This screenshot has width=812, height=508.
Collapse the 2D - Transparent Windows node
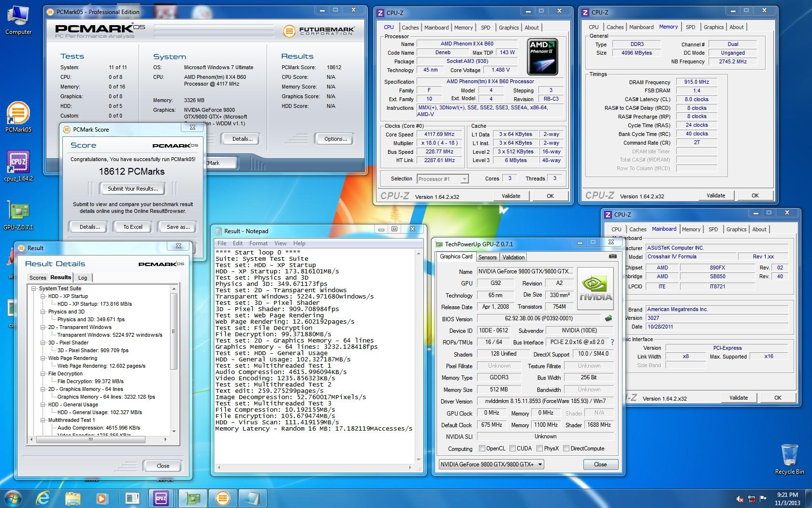pyautogui.click(x=43, y=327)
